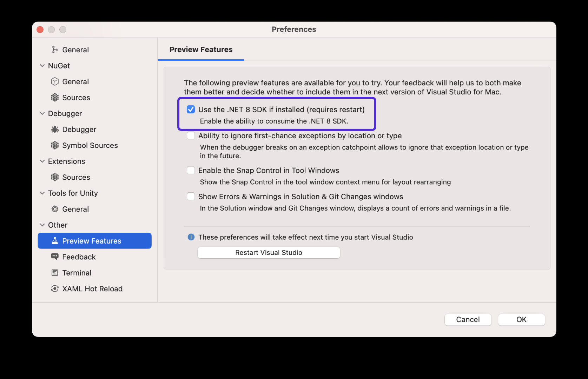Enable ignore first-chance exceptions checkbox

[x=191, y=136]
